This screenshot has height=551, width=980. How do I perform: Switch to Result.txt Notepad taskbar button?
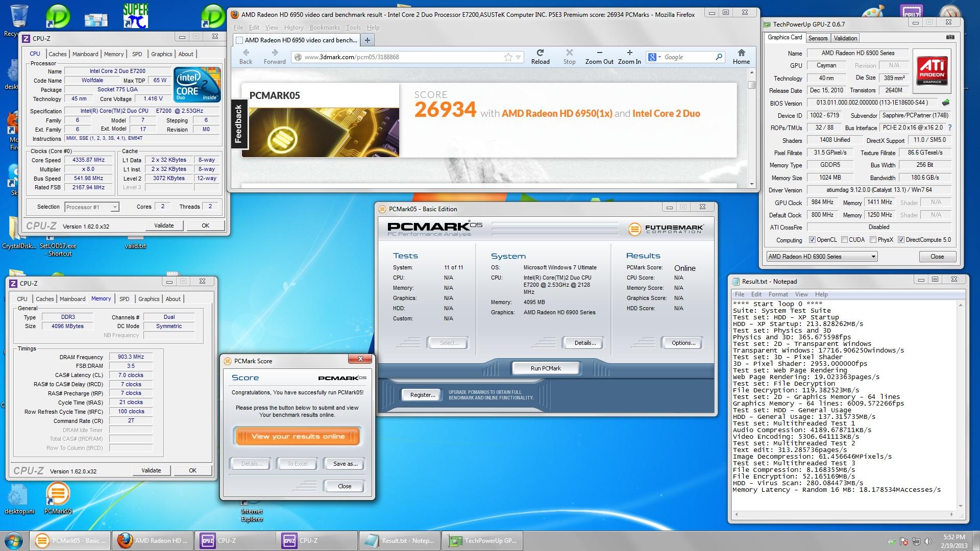coord(400,541)
